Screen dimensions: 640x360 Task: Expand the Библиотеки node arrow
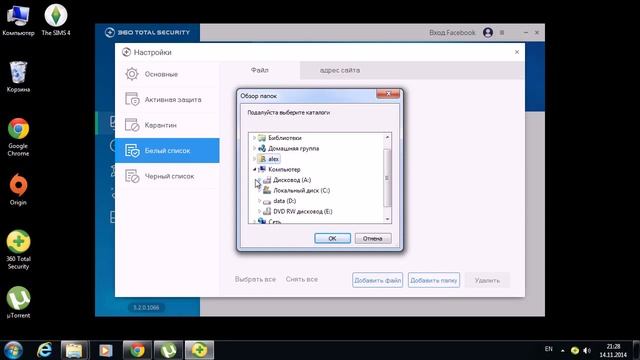pyautogui.click(x=254, y=138)
